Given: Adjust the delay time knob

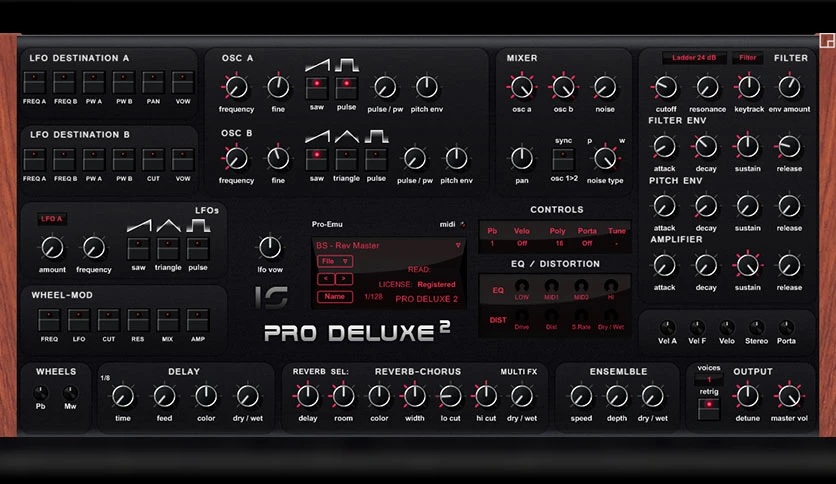Looking at the screenshot, I should click(x=123, y=396).
